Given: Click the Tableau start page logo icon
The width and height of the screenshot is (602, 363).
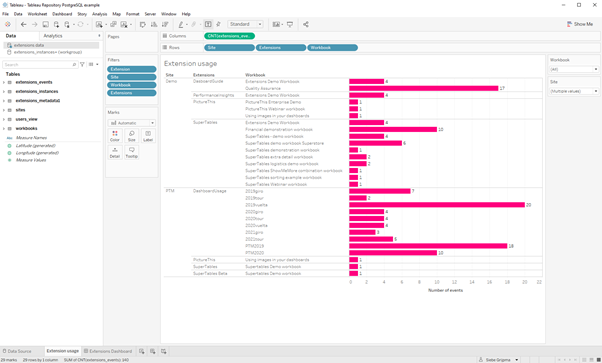Looking at the screenshot, I should click(x=8, y=24).
